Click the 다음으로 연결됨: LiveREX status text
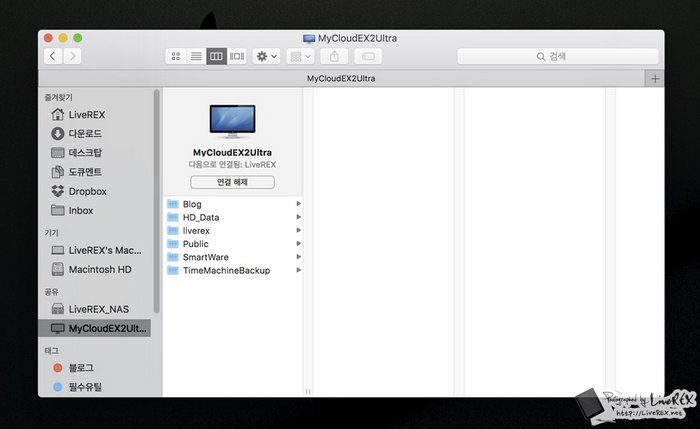 click(233, 165)
